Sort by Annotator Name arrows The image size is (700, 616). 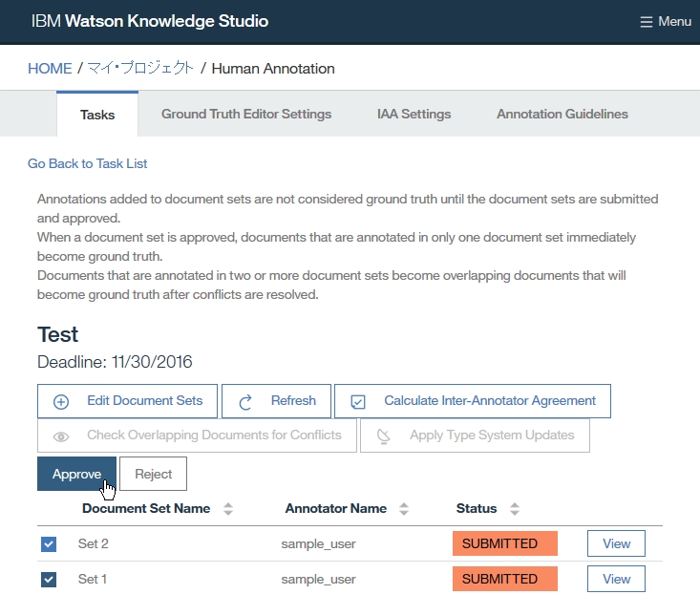click(x=404, y=509)
